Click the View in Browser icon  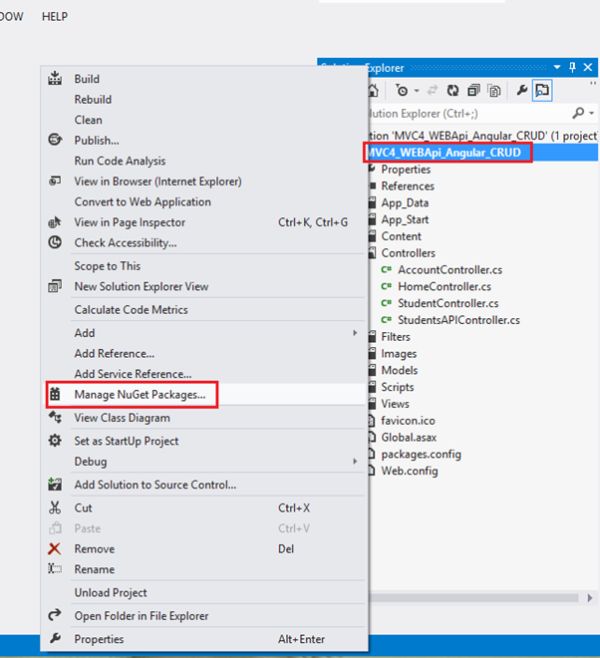[55, 181]
